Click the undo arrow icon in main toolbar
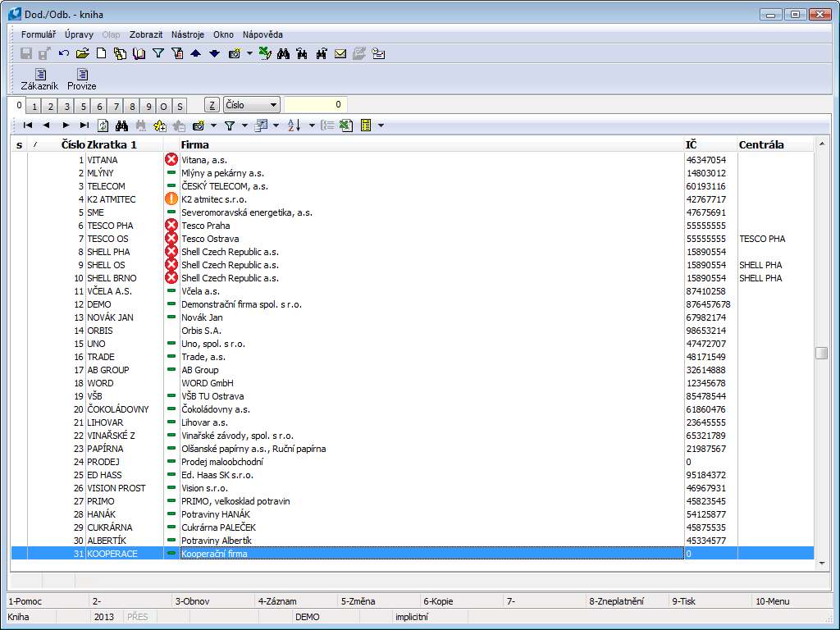 [x=64, y=54]
